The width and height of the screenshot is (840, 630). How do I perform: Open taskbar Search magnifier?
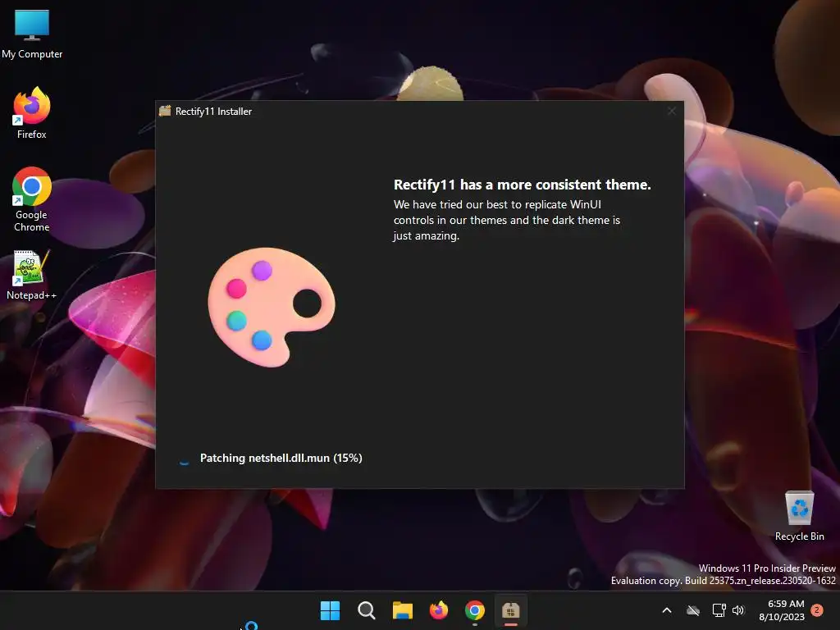pyautogui.click(x=367, y=610)
